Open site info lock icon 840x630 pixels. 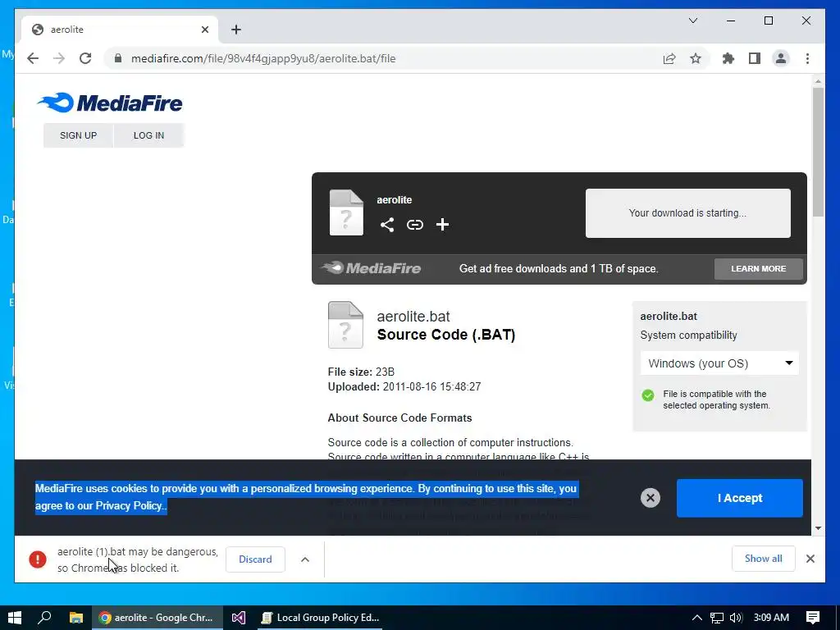pos(118,58)
